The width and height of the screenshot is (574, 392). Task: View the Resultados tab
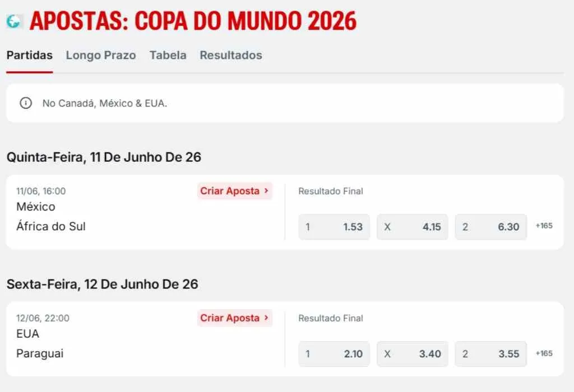(230, 55)
